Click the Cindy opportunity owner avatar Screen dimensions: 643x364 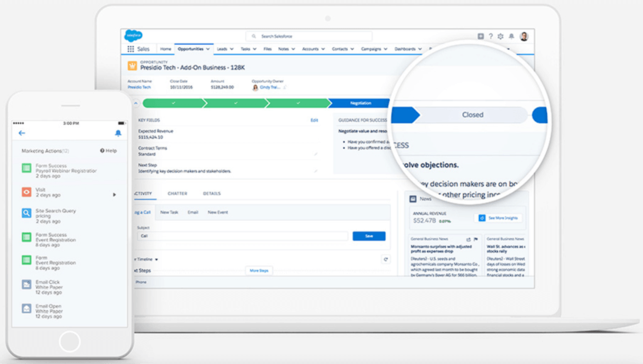pyautogui.click(x=255, y=87)
